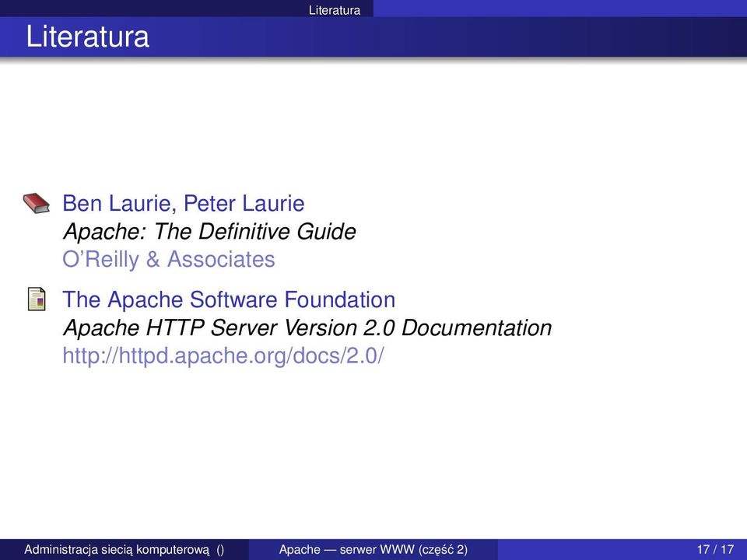Click the publisher O'Reilly & Associates

pos(169,260)
